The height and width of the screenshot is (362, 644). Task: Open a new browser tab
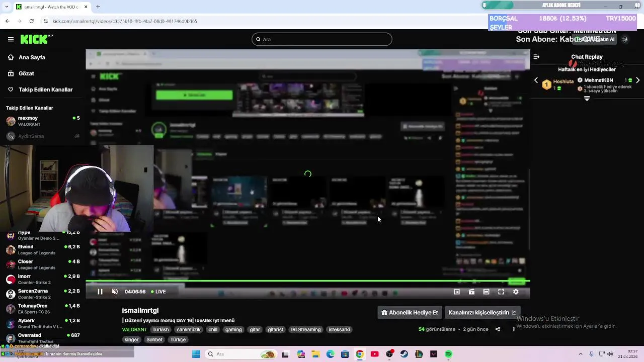[98, 7]
